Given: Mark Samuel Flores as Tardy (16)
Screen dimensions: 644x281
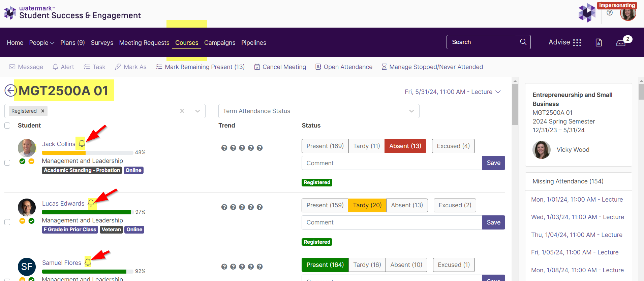Looking at the screenshot, I should coord(367,265).
